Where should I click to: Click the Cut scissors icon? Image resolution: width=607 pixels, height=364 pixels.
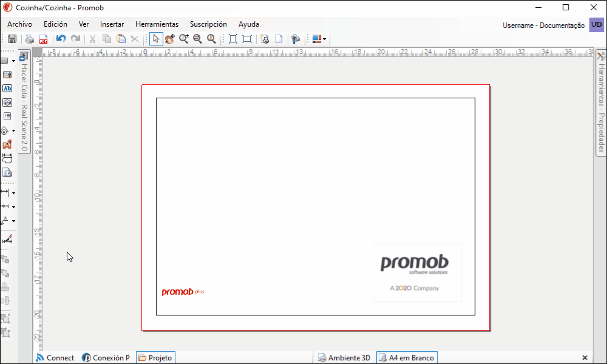click(x=92, y=39)
